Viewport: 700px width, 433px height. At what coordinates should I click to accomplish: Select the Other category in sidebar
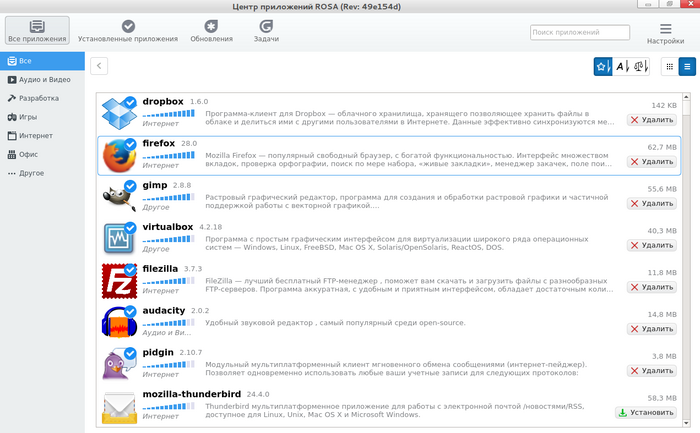(x=42, y=173)
